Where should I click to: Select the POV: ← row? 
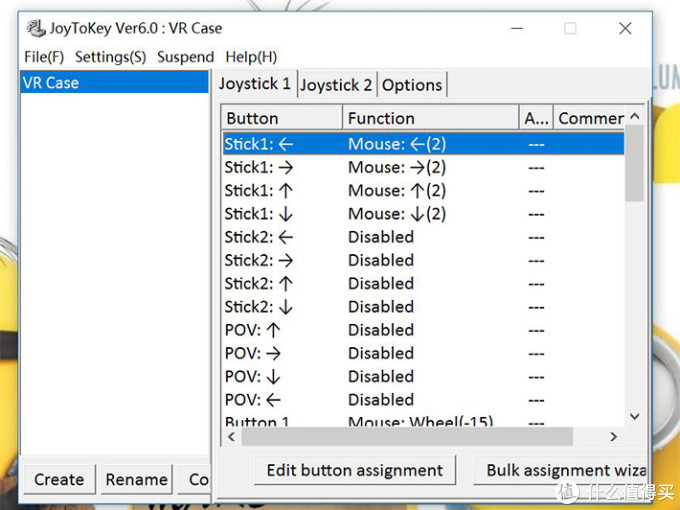[x=423, y=400]
